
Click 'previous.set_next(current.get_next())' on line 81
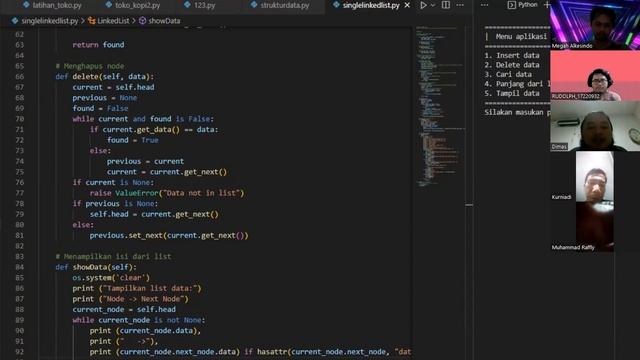pos(169,236)
